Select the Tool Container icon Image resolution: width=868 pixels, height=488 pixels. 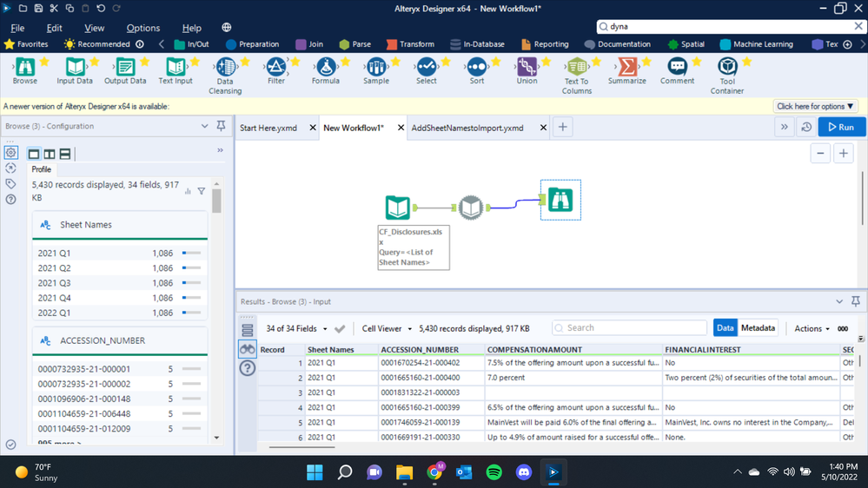click(x=727, y=67)
